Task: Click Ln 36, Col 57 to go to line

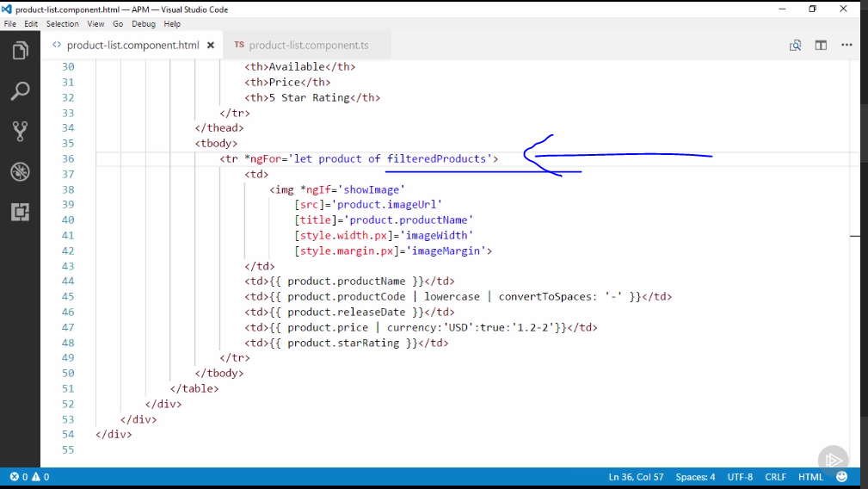Action: (636, 477)
